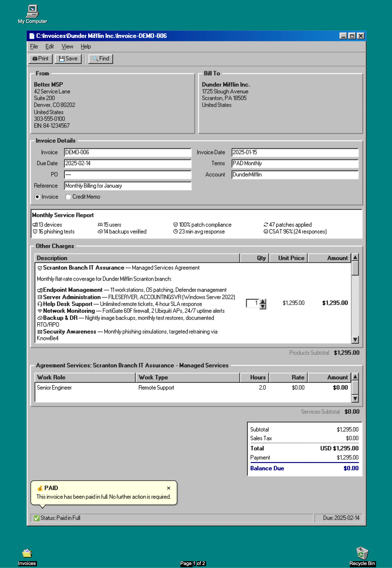Click the Due Date field
392x568 pixels.
128,164
